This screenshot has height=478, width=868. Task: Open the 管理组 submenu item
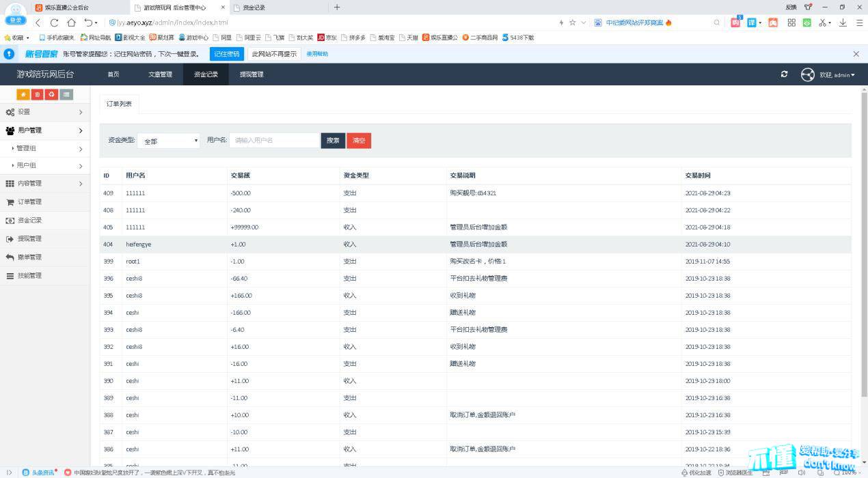tap(44, 148)
